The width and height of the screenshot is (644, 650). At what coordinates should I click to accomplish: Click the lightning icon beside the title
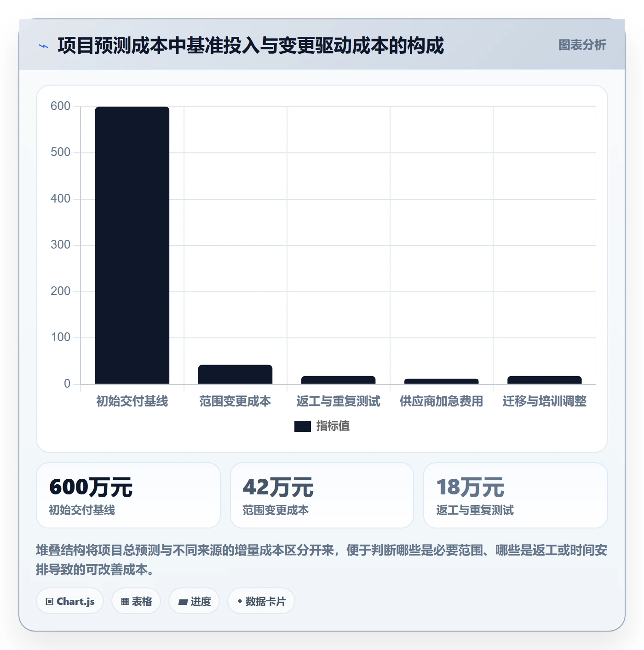tap(44, 46)
